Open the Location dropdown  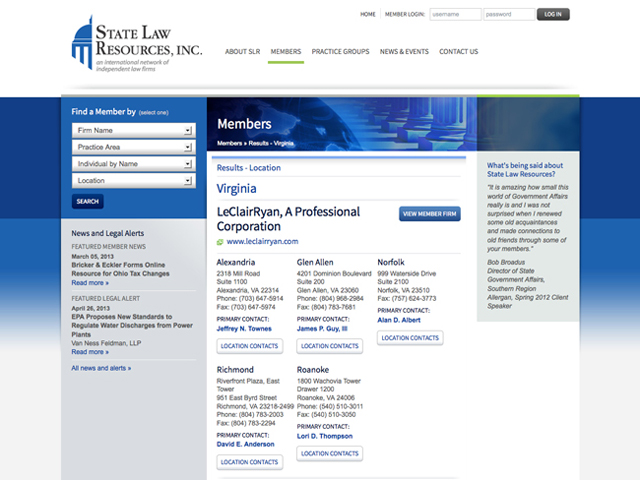[133, 180]
